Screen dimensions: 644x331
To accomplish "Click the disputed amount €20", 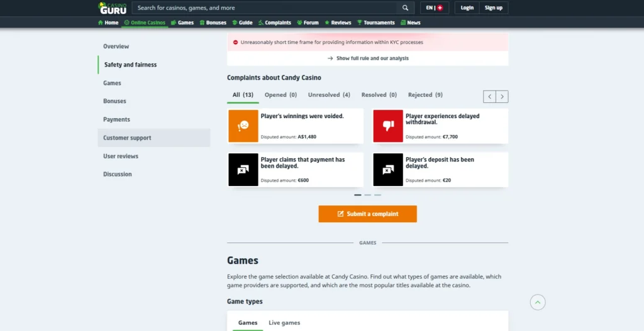I will tap(447, 180).
